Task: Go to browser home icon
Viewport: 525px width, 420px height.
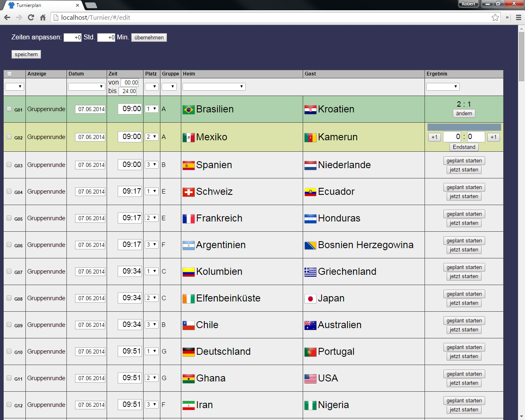Action: [43, 17]
